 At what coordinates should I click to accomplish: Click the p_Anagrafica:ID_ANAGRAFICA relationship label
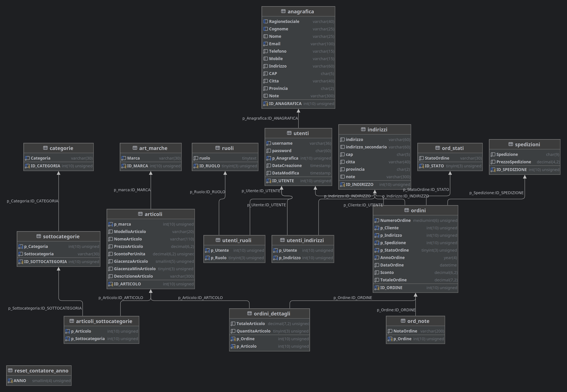pyautogui.click(x=270, y=118)
